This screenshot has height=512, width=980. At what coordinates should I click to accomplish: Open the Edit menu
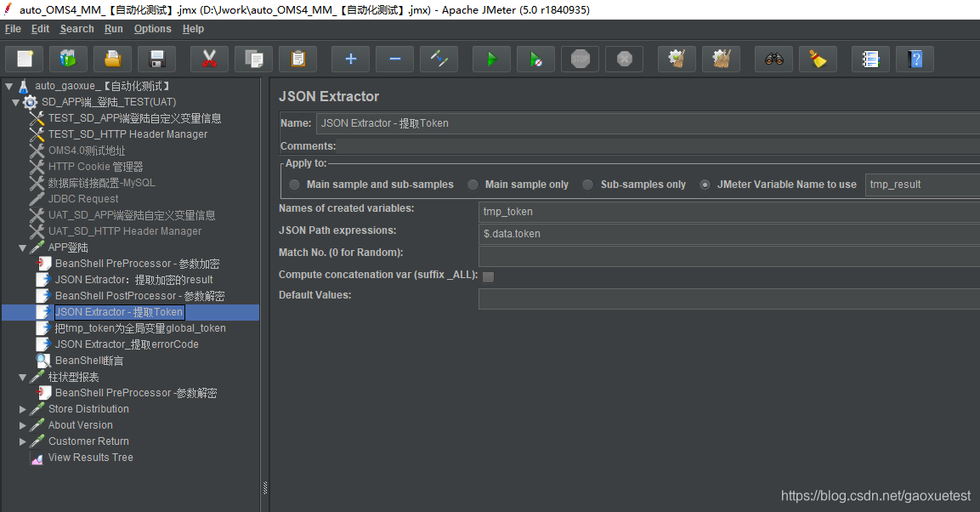point(40,29)
